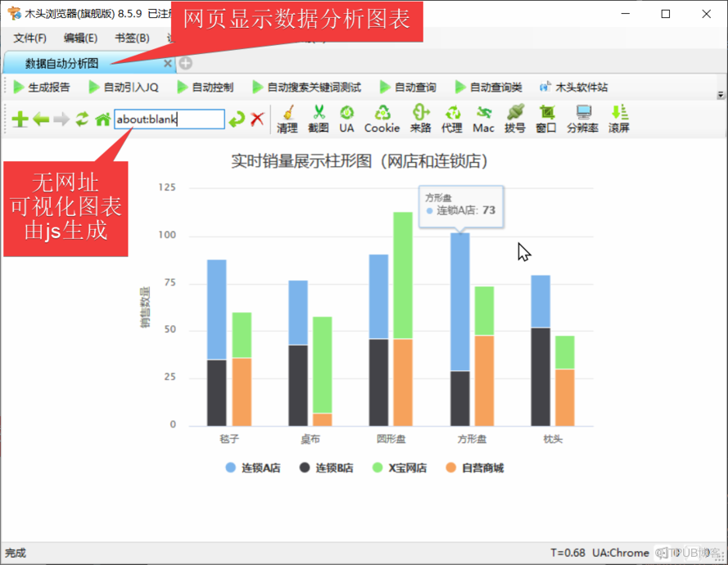The image size is (728, 565).
Task: Click the 滚屏 scroll screen icon
Action: 619,119
